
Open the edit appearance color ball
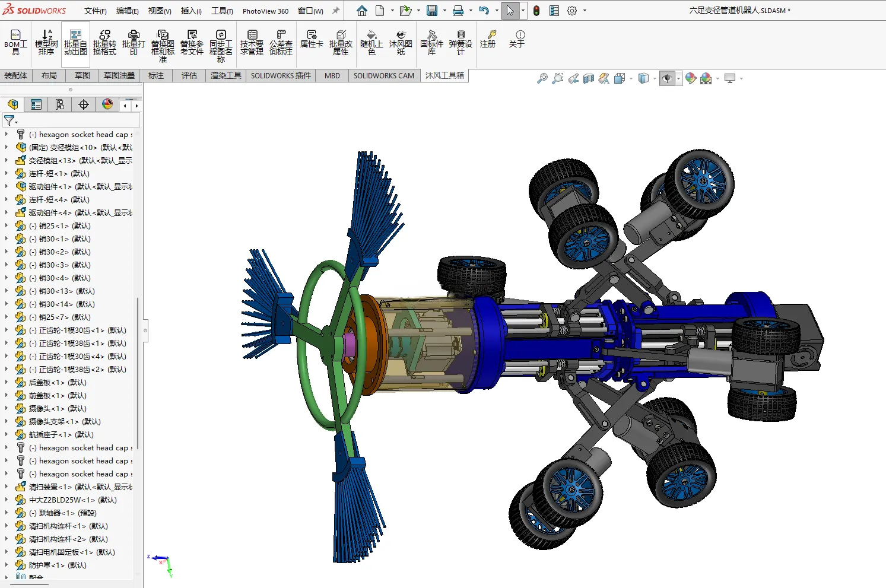click(x=690, y=78)
